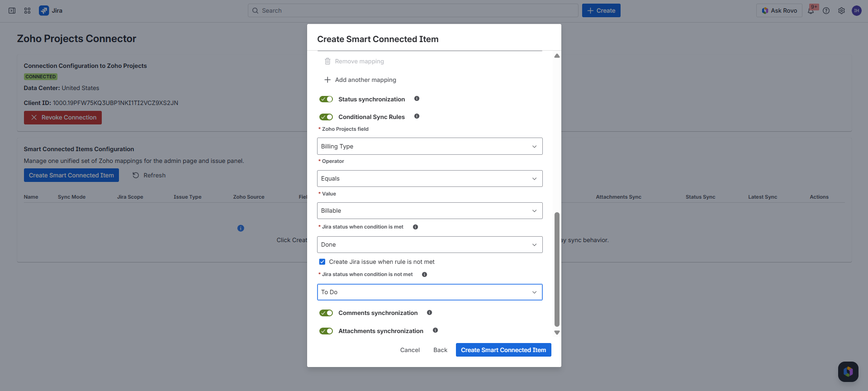Screen dimensions: 868x391
Task: Click the Attachments Sync column header
Action: [618, 197]
